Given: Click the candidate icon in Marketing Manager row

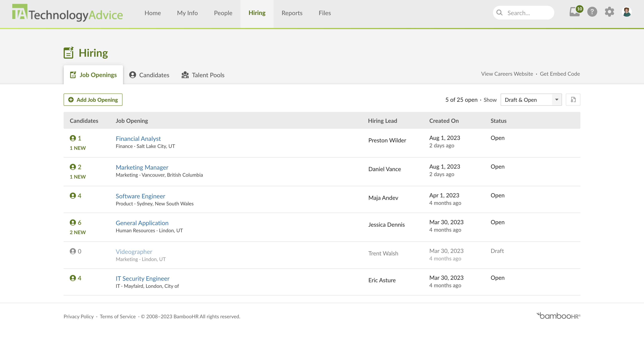Looking at the screenshot, I should click(x=73, y=167).
